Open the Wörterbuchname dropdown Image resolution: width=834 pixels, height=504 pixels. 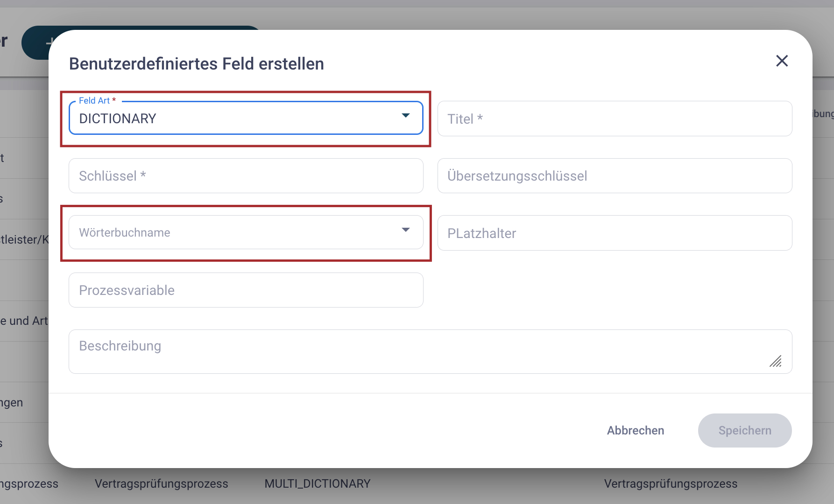[246, 232]
